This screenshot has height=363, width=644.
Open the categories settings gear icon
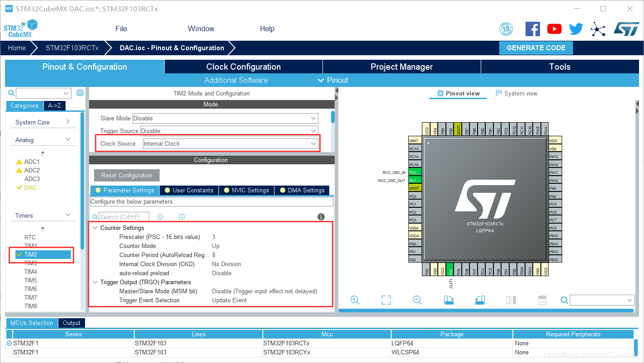pyautogui.click(x=80, y=93)
